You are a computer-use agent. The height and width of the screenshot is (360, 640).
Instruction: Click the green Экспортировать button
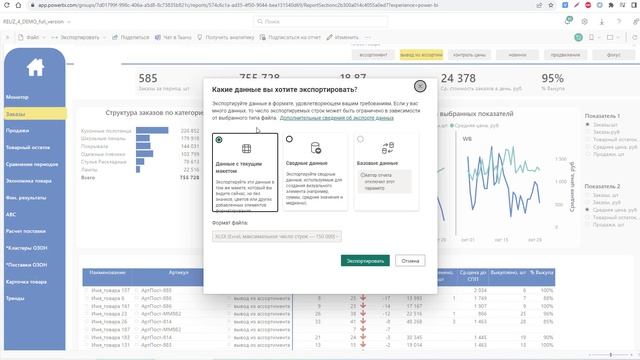[365, 260]
